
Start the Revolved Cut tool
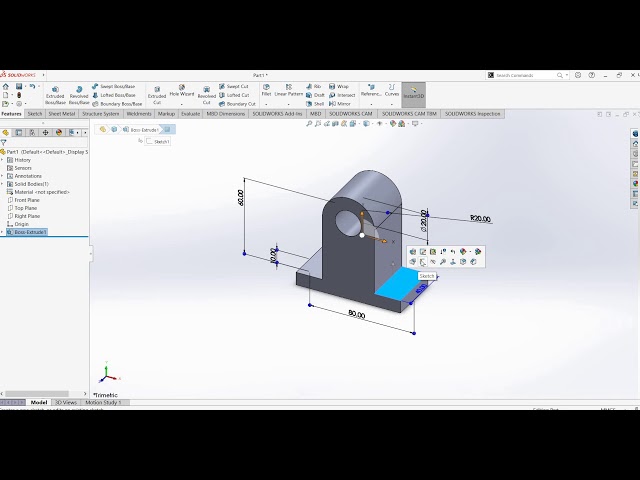click(x=207, y=95)
